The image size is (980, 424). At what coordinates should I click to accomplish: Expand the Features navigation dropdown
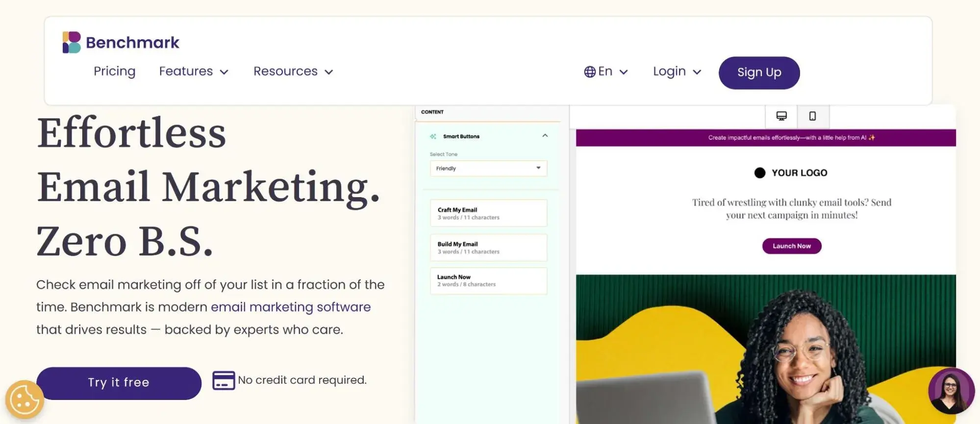point(193,72)
